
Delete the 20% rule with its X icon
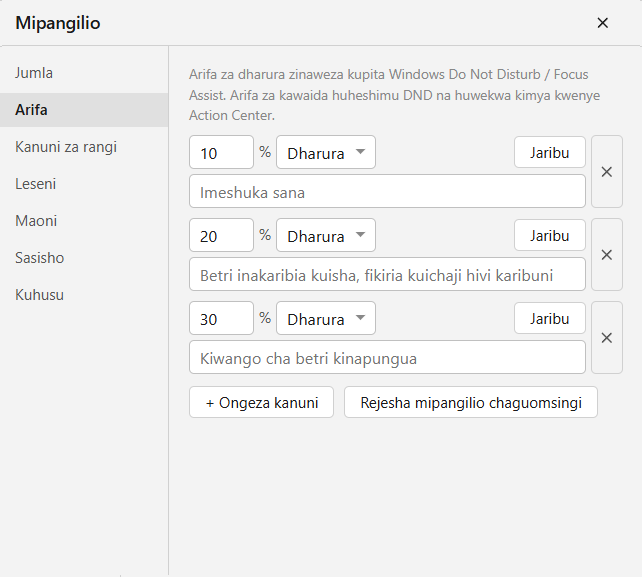click(607, 255)
